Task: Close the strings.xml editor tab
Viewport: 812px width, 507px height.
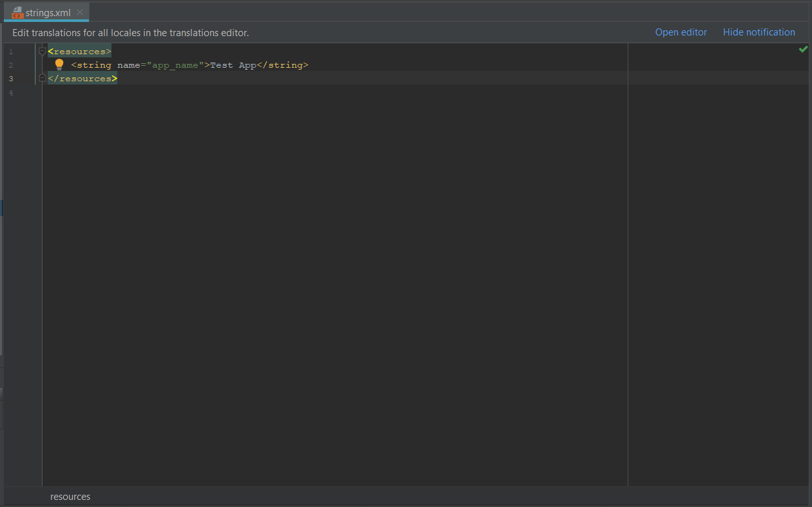Action: click(x=80, y=12)
